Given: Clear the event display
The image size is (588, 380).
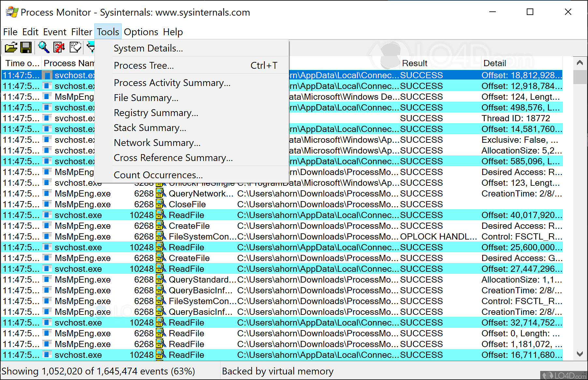Looking at the screenshot, I should coord(59,47).
